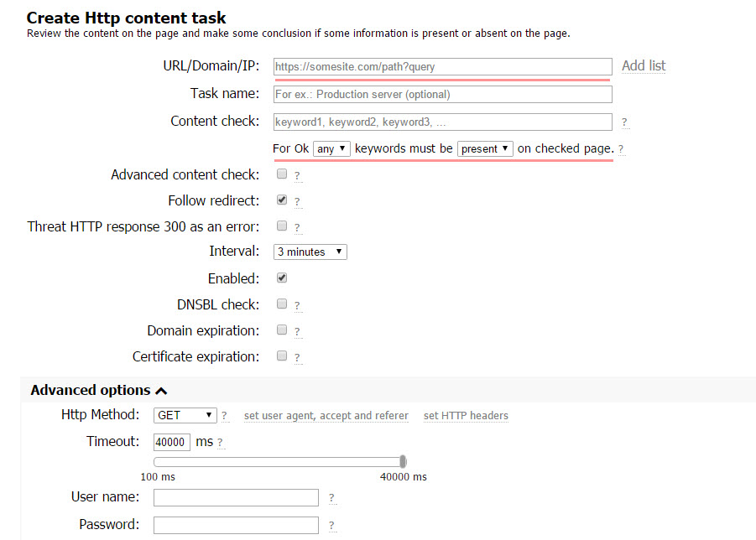Open the Interval dropdown showing 3 minutes
The image size is (756, 540).
coord(310,252)
